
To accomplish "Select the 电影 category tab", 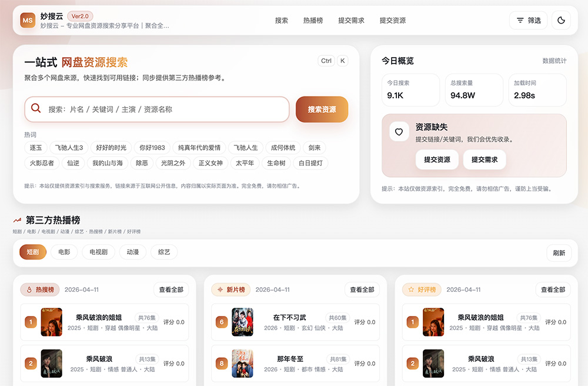I will pos(64,252).
